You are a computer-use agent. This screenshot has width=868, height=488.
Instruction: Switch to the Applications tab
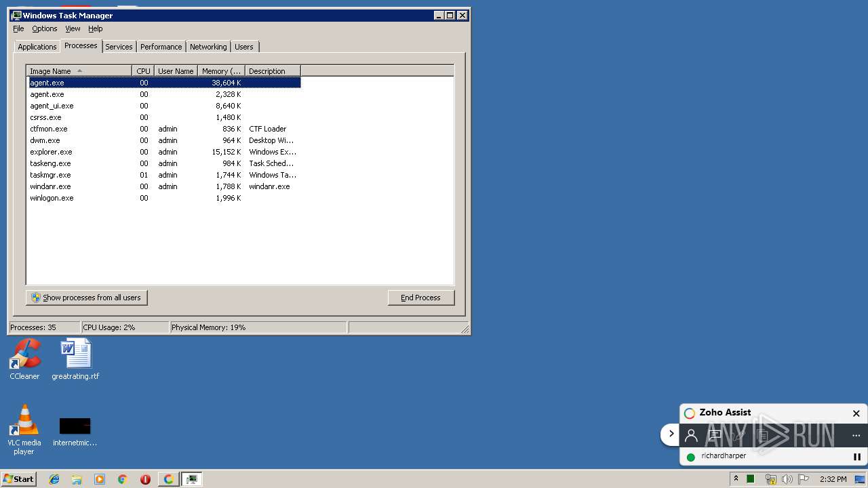37,47
